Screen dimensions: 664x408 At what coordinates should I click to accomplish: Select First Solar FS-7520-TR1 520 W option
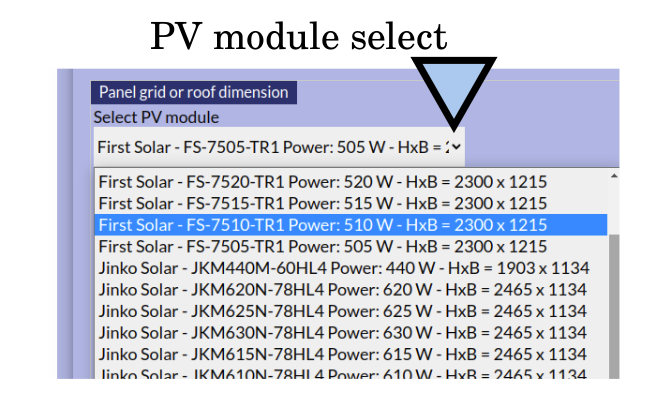coord(351,182)
